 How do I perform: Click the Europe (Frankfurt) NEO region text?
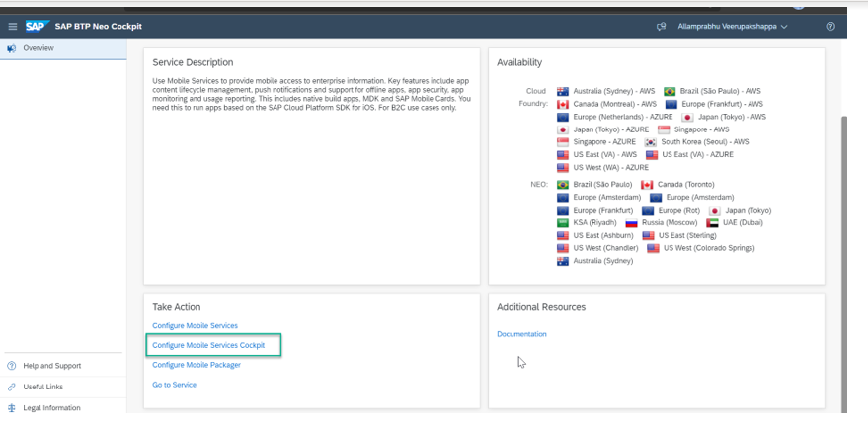click(x=602, y=211)
